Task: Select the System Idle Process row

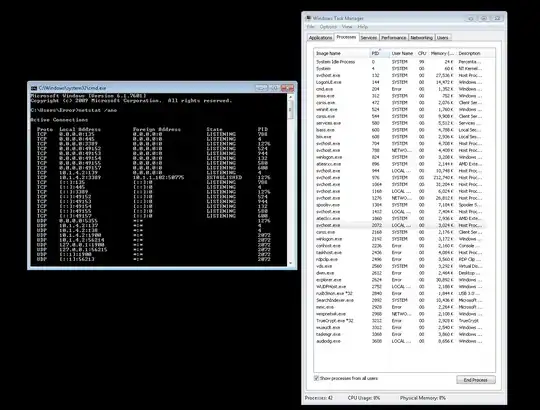Action: pyautogui.click(x=399, y=62)
